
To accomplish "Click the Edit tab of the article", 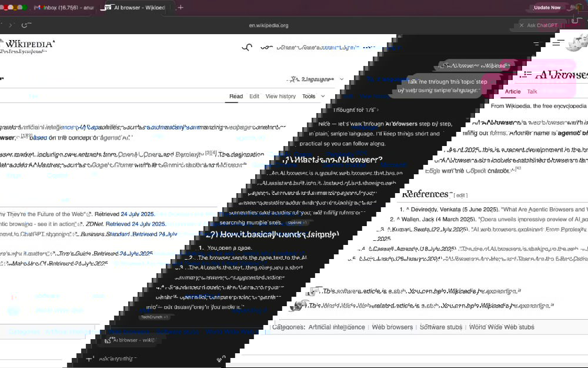I will click(254, 97).
